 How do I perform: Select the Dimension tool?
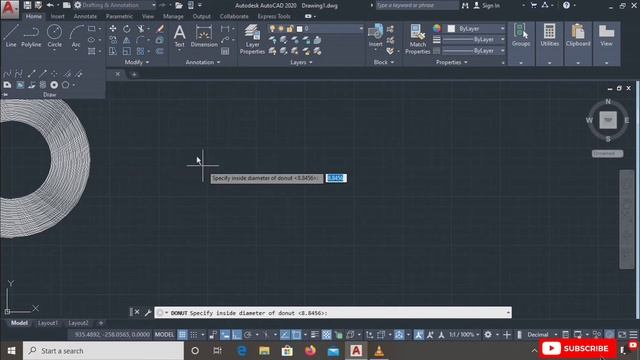point(204,36)
